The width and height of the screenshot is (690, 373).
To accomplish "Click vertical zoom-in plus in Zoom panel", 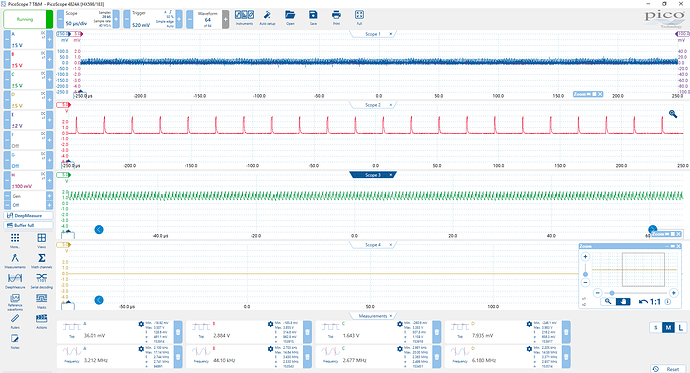I will tap(585, 257).
